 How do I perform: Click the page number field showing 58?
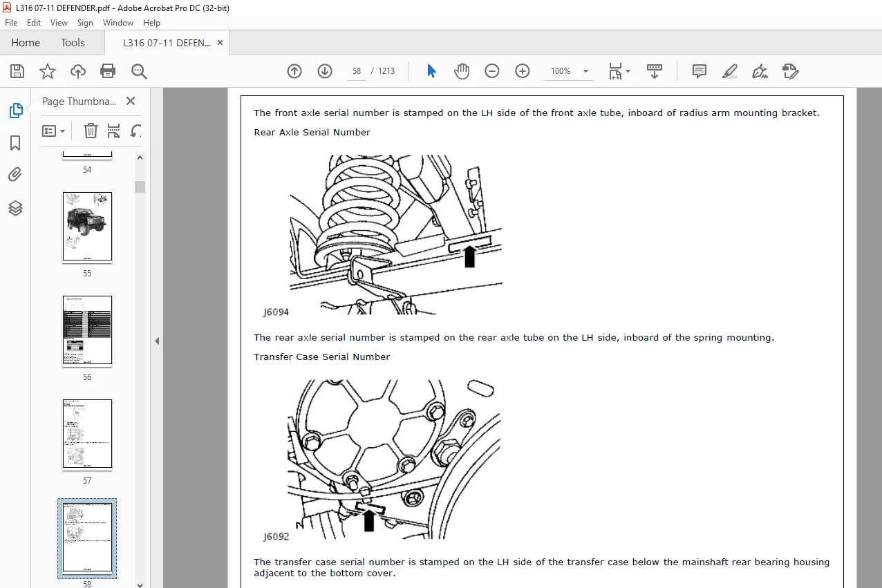click(357, 71)
